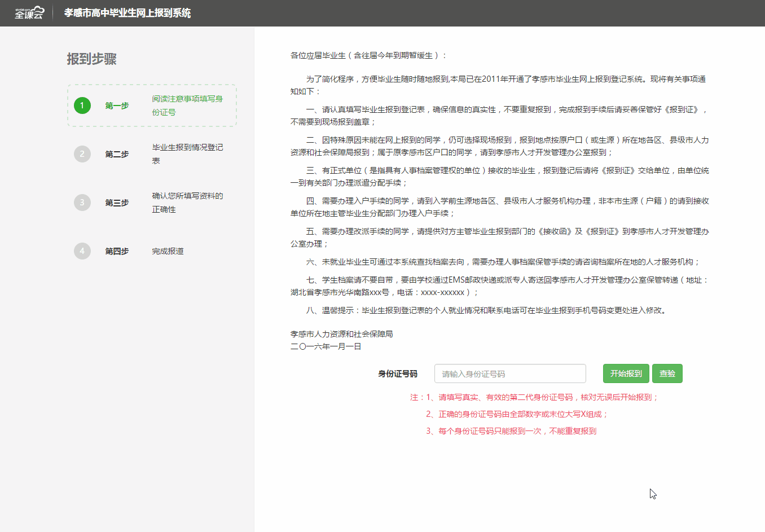Click the 身份证号码 input field
This screenshot has height=532, width=765.
coord(510,373)
